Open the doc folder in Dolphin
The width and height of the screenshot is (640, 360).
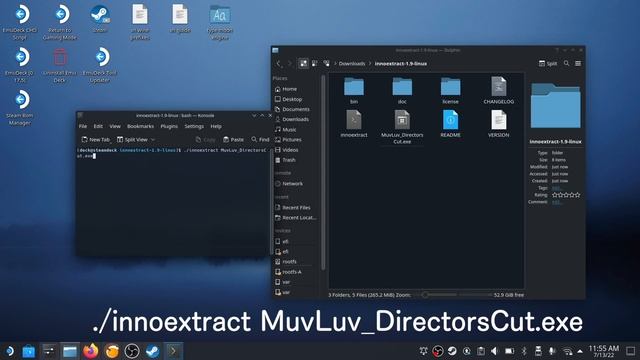402,90
